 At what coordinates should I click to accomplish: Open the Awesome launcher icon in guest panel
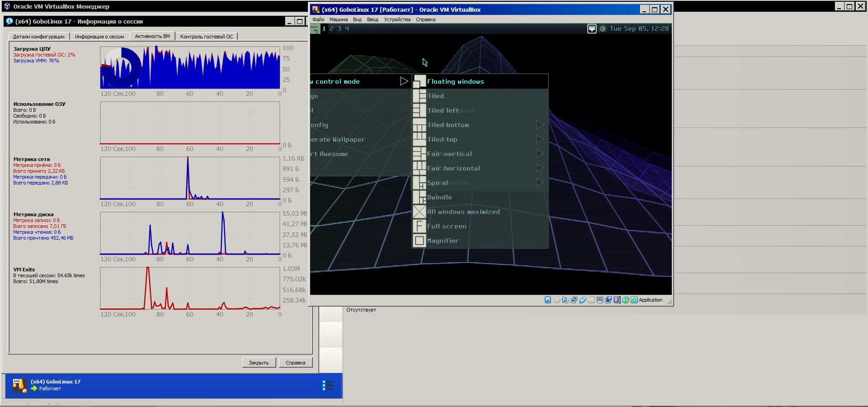coord(315,29)
